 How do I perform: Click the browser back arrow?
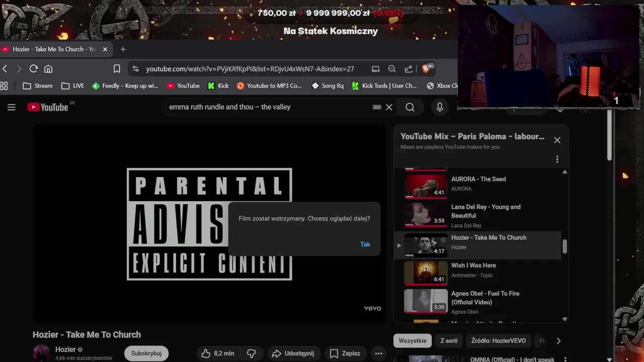click(x=5, y=69)
